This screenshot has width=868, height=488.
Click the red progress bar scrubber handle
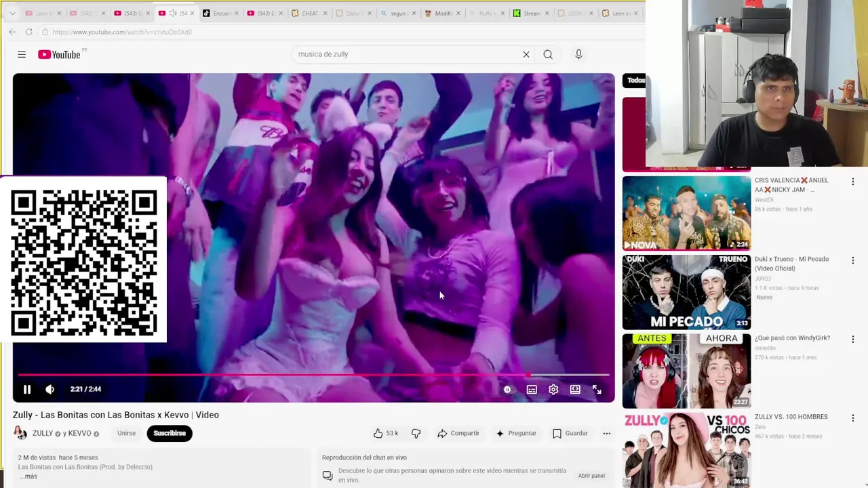(x=528, y=375)
